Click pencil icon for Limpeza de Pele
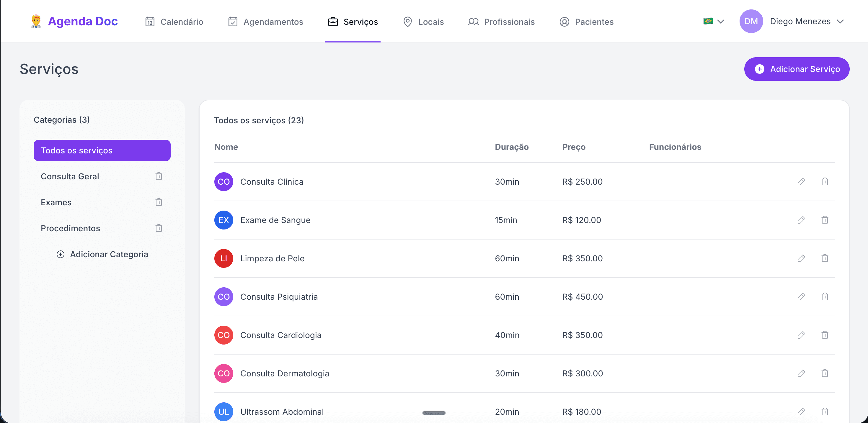The height and width of the screenshot is (423, 868). pyautogui.click(x=801, y=258)
